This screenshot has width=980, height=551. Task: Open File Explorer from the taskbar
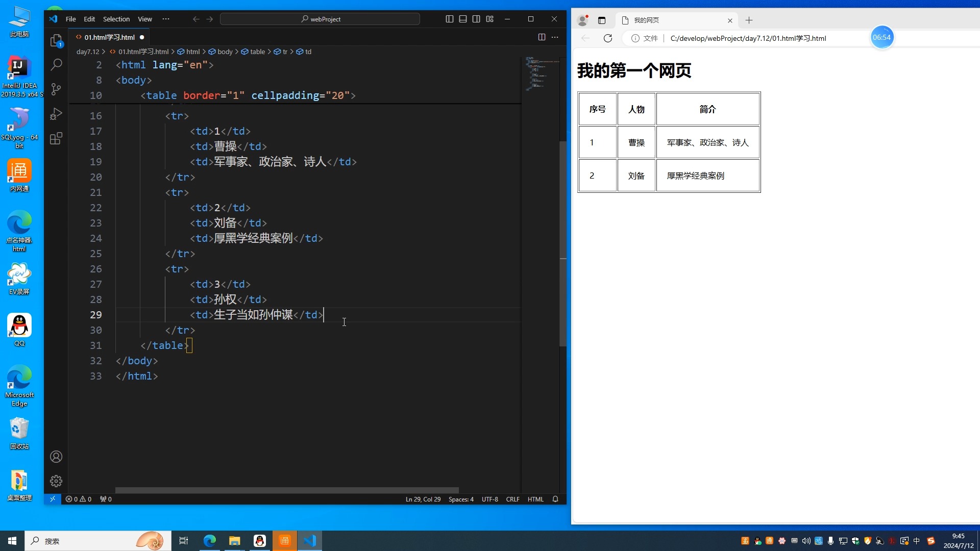click(x=234, y=541)
